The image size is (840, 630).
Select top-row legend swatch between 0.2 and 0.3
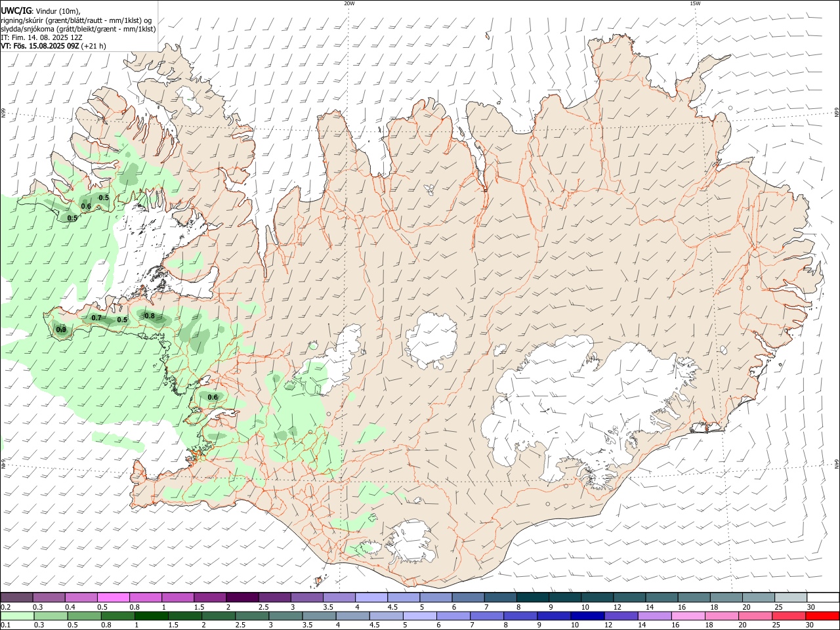coord(16,597)
